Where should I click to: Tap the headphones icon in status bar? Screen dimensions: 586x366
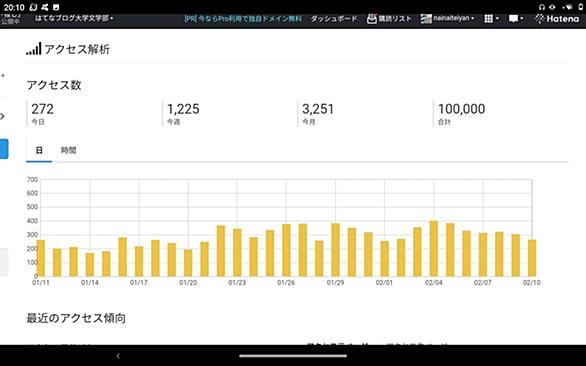click(x=542, y=7)
